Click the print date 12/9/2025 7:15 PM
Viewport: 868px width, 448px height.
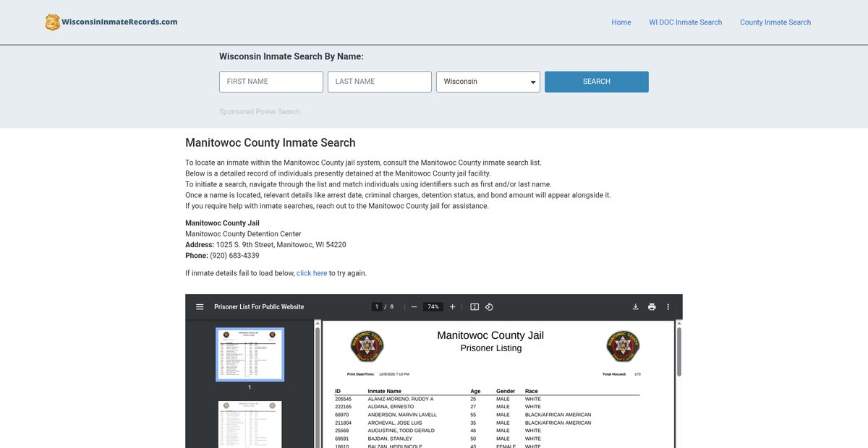click(x=394, y=374)
